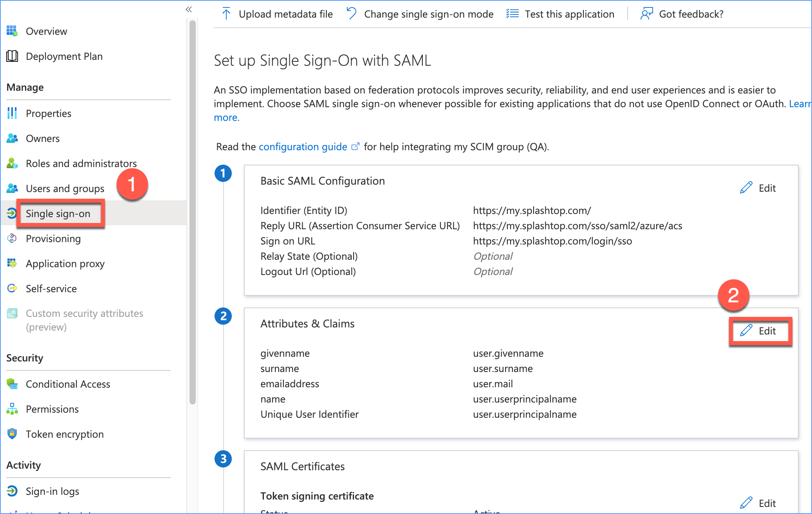The width and height of the screenshot is (812, 514).
Task: Click the Sign-in logs icon
Action: [12, 491]
